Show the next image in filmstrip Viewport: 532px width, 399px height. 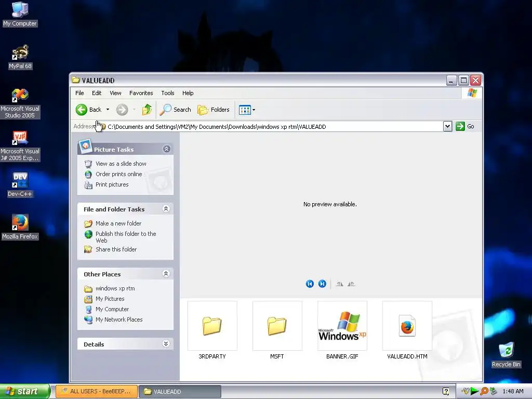[322, 284]
